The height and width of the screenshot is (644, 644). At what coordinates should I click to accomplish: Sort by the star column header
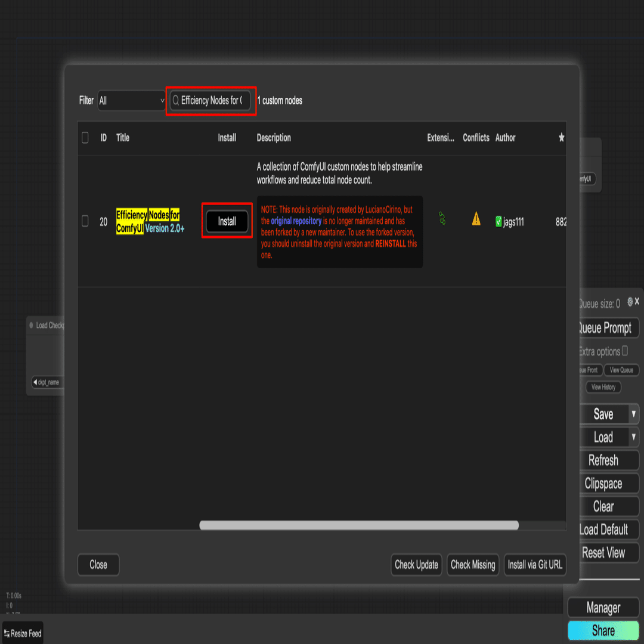pyautogui.click(x=562, y=138)
